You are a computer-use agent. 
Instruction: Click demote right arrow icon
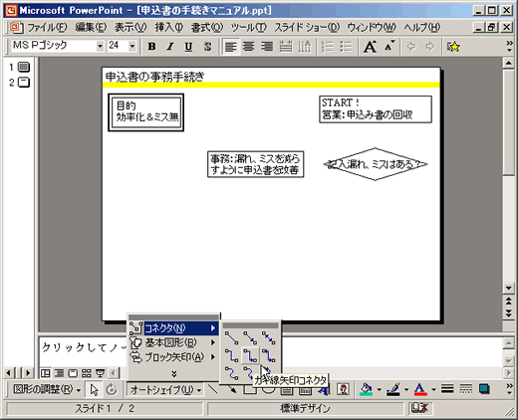430,47
